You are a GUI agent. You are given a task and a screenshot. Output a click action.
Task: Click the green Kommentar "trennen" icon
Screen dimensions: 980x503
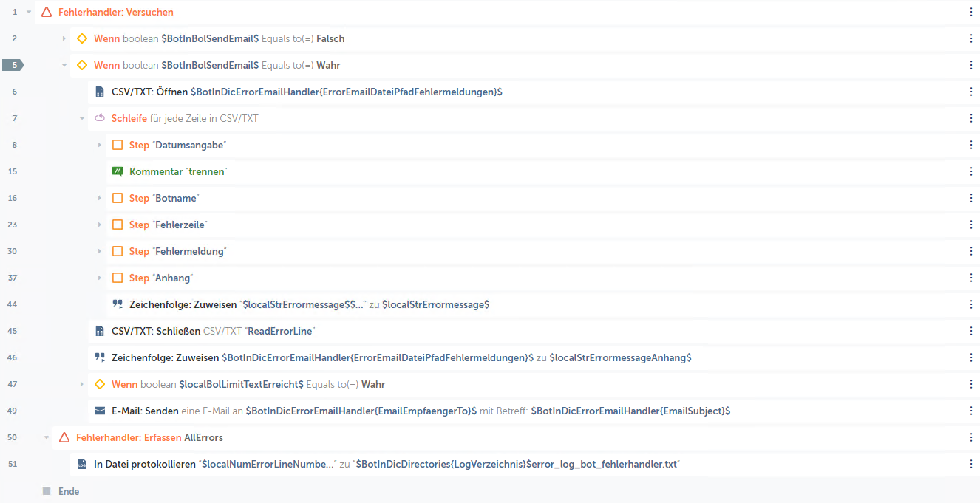click(118, 171)
